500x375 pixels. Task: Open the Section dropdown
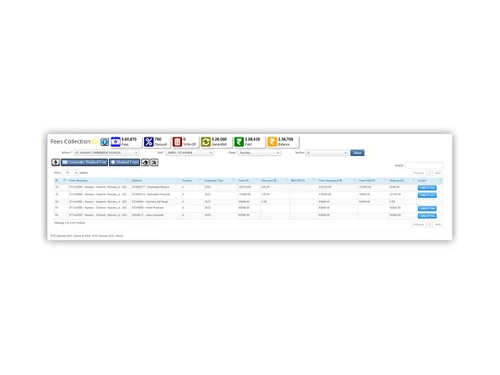327,153
